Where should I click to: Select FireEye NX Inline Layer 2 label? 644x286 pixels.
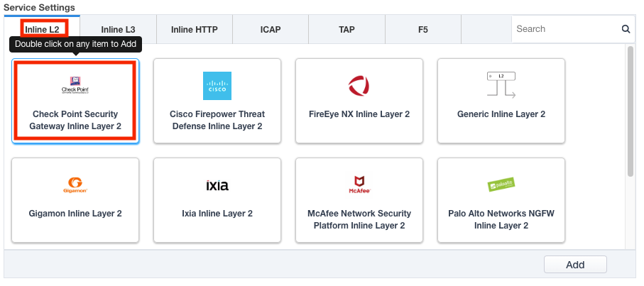point(359,114)
